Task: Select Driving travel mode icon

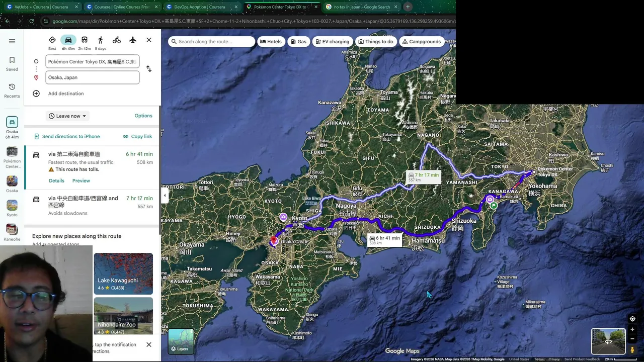Action: click(x=68, y=40)
